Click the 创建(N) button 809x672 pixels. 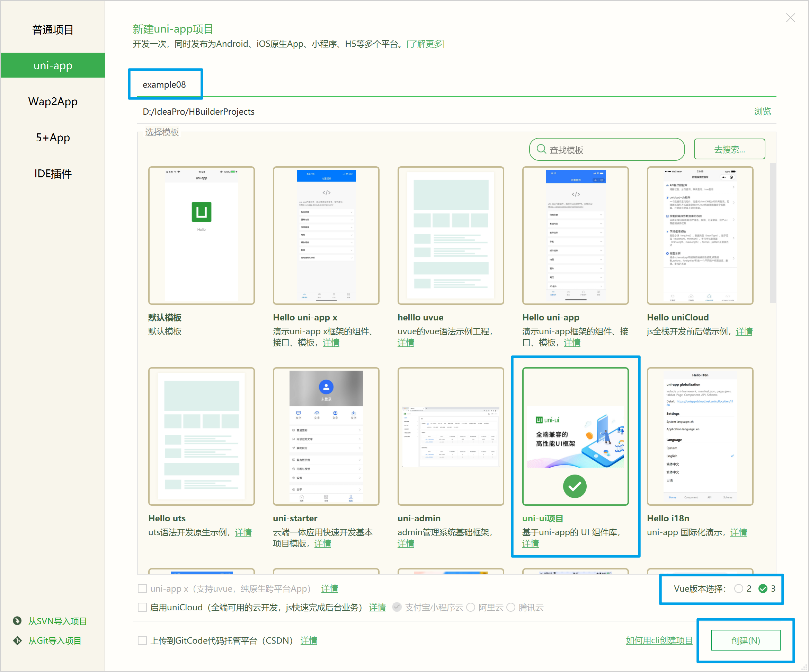click(x=745, y=640)
